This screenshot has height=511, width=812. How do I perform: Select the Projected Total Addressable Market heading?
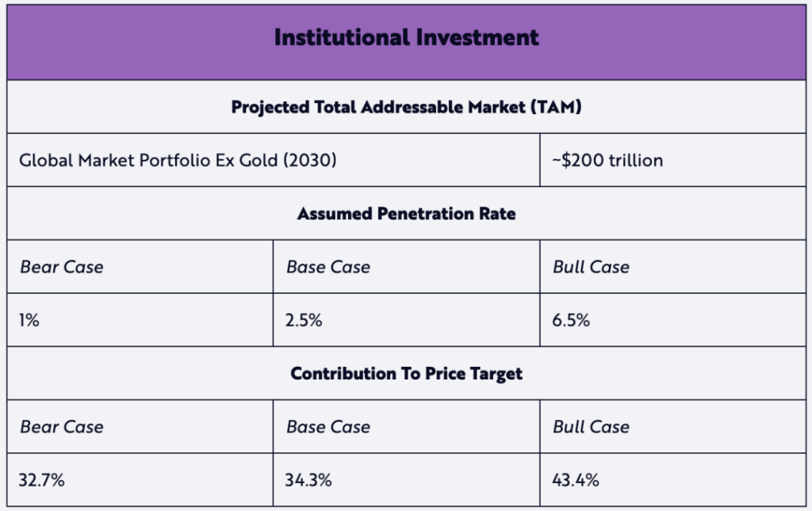tap(406, 107)
